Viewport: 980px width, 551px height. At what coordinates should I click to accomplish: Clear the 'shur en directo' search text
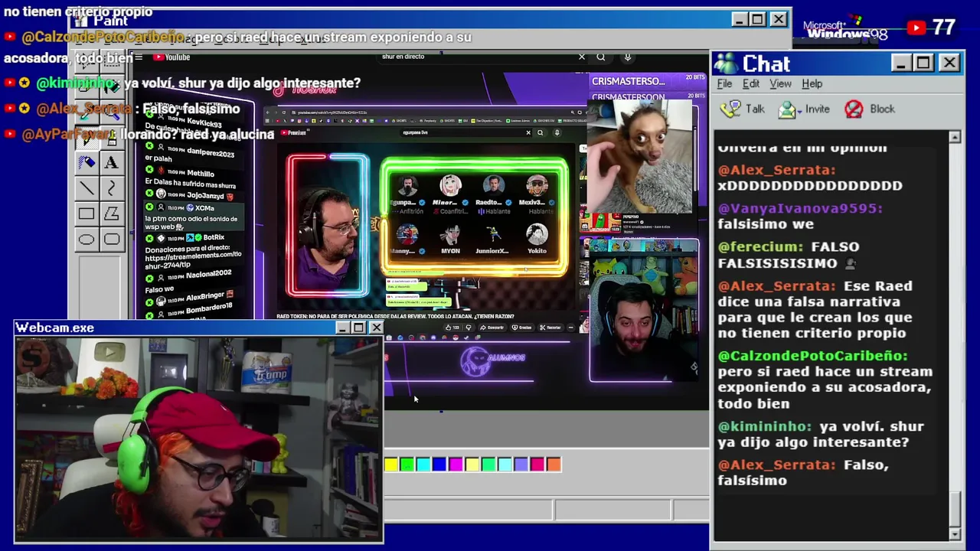(x=581, y=57)
